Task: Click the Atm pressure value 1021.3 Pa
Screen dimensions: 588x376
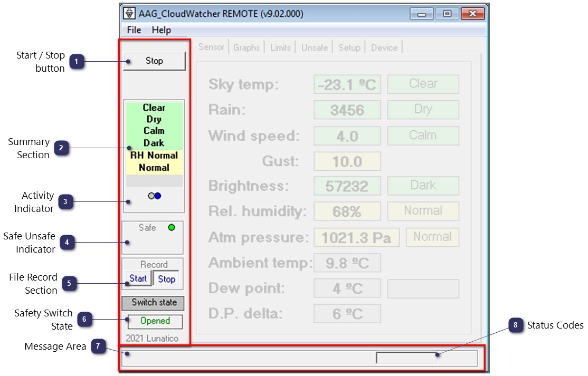Action: (357, 237)
